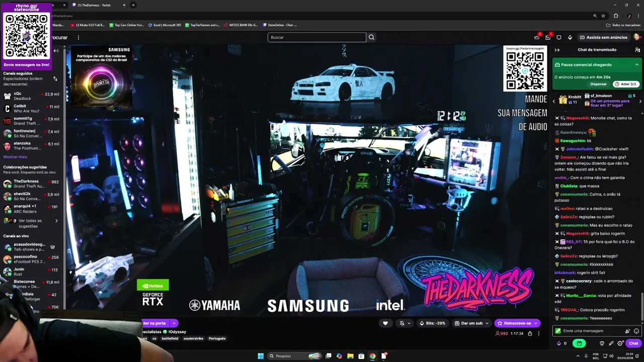Screen dimensions: 644x362
Task: Show previous gift leaderboard with left arrow
Action: pyautogui.click(x=554, y=102)
